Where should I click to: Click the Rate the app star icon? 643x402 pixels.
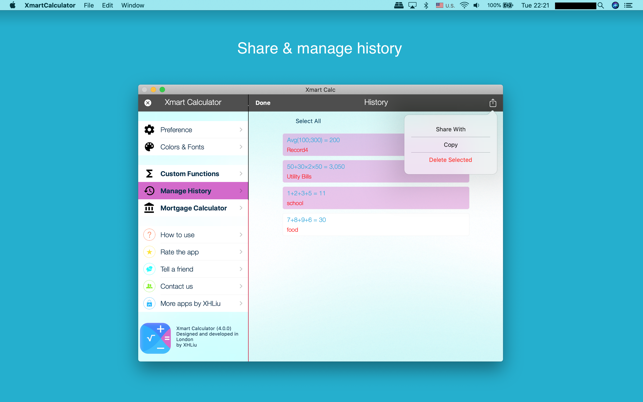(149, 252)
